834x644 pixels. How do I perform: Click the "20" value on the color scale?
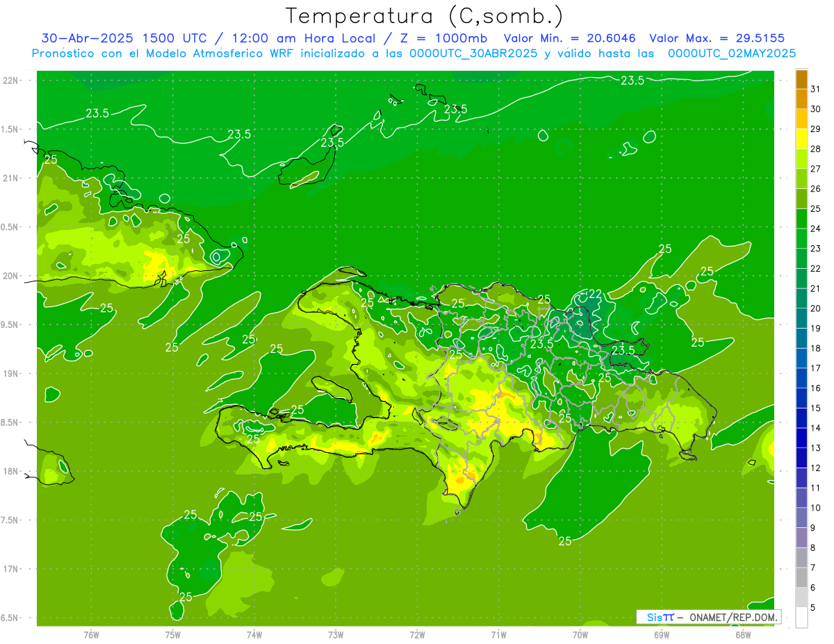tap(816, 308)
